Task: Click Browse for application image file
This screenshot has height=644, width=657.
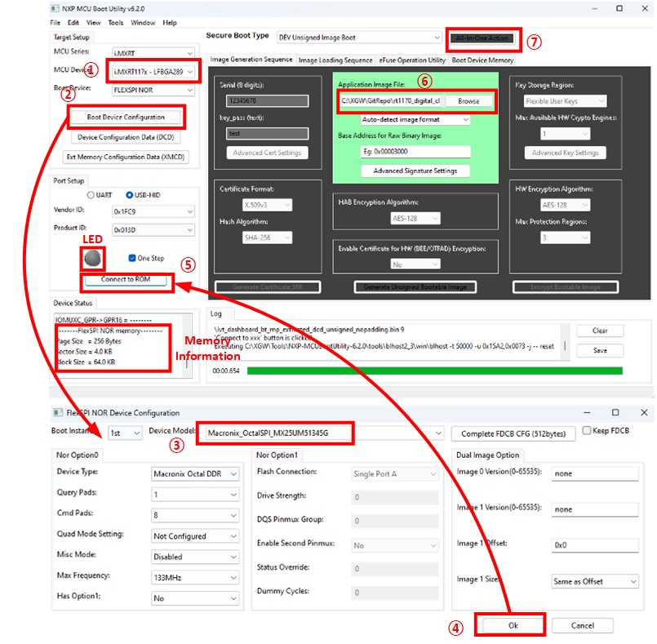Action: pos(468,101)
